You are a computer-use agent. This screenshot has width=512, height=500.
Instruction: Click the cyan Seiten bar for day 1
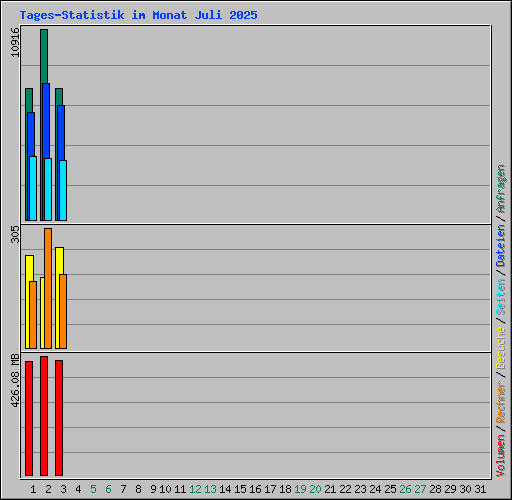33,188
